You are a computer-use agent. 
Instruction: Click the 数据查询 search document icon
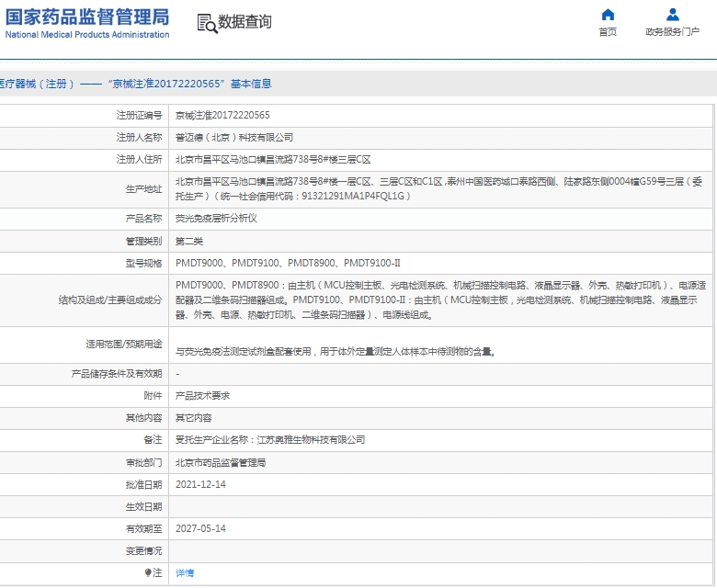tap(207, 23)
